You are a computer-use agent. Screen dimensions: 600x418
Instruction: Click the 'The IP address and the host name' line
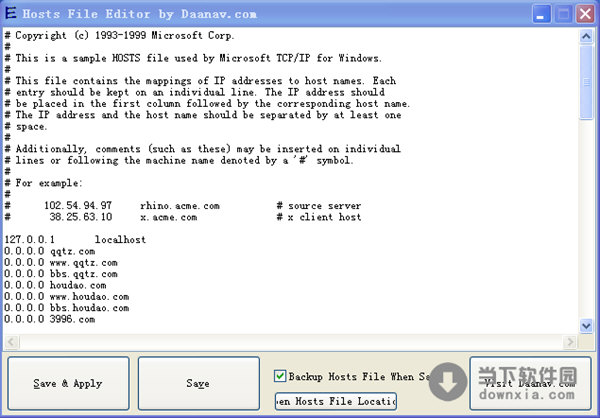coord(203,115)
